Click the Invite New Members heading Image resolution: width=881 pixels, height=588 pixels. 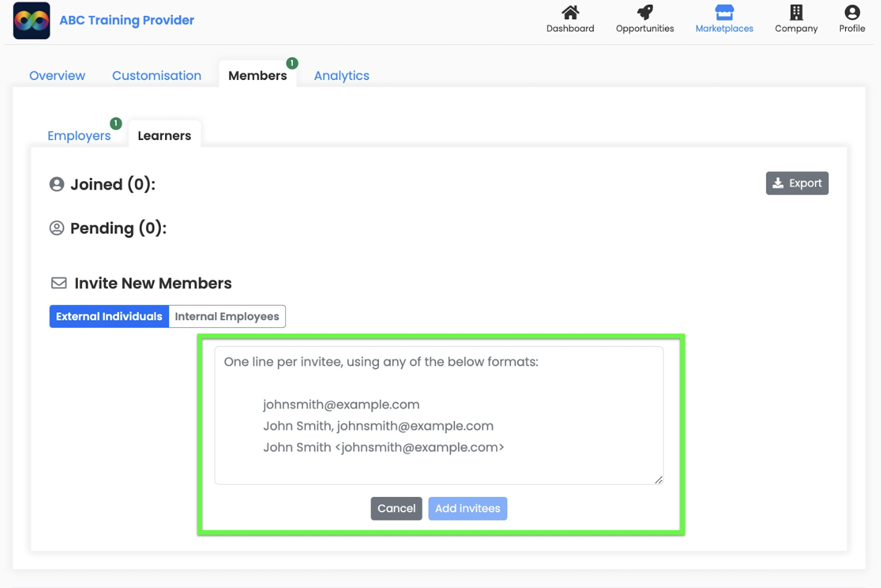coord(153,283)
